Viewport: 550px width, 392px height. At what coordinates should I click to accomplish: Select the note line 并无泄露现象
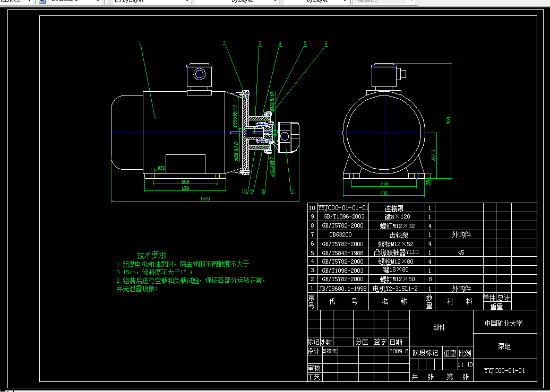[137, 289]
